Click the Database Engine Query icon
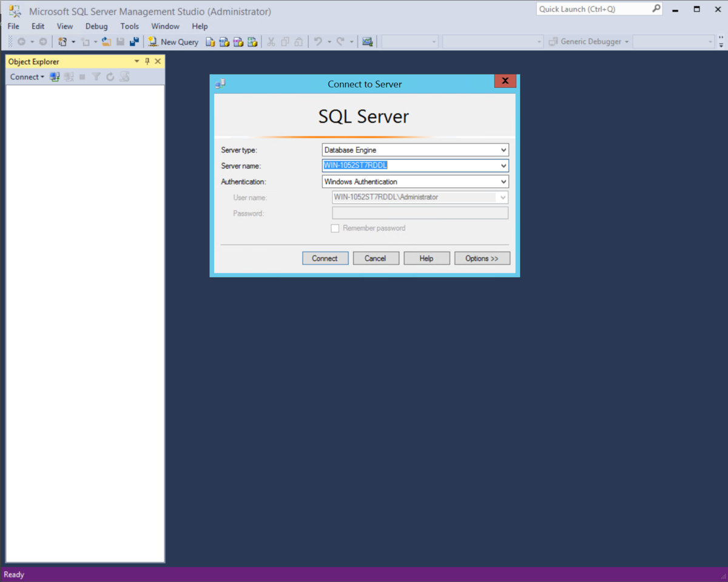The width and height of the screenshot is (728, 582). click(x=210, y=42)
